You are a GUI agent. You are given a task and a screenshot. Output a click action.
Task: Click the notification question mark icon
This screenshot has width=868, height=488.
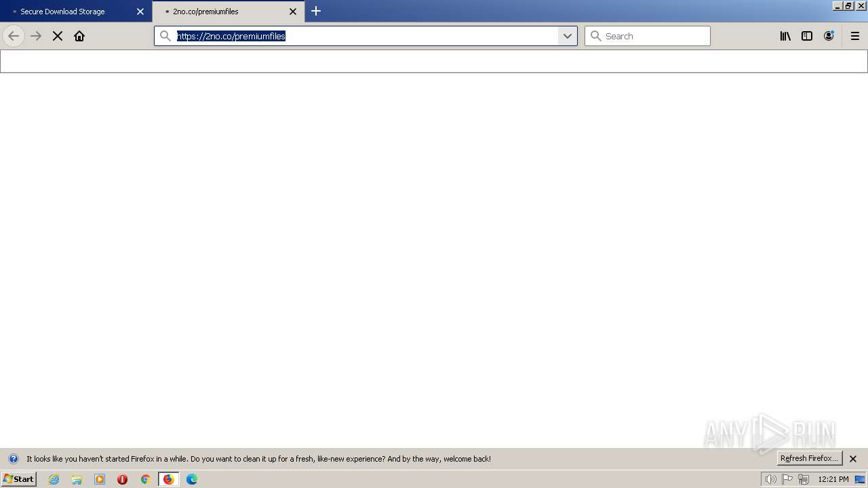point(13,459)
